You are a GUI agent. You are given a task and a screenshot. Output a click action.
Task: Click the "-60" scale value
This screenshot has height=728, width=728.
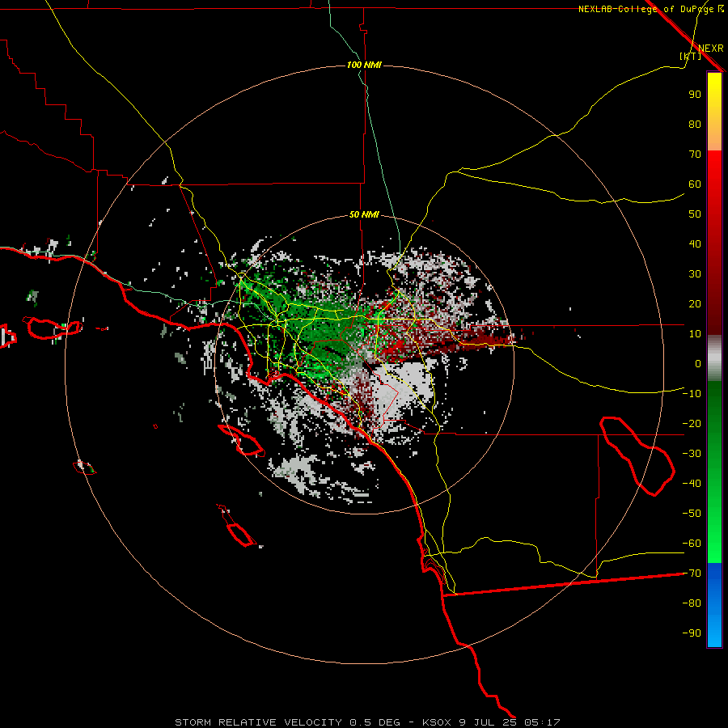pos(692,544)
